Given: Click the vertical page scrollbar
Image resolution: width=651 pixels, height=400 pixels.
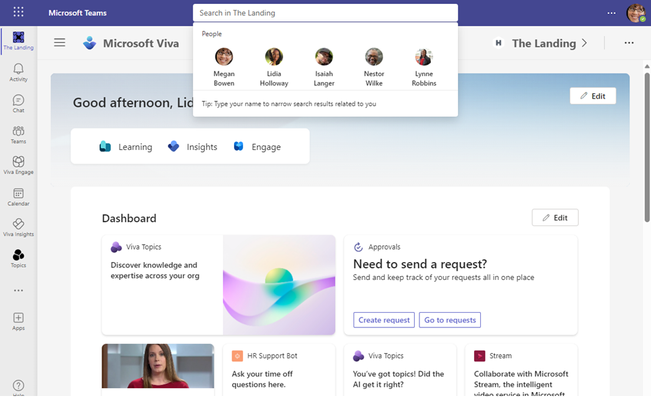Looking at the screenshot, I should 647,147.
